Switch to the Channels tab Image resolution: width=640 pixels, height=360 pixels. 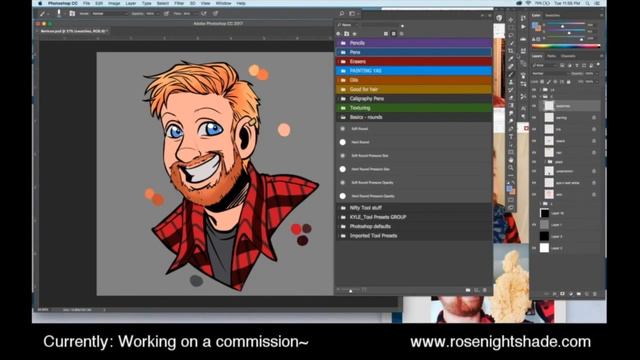(x=568, y=56)
